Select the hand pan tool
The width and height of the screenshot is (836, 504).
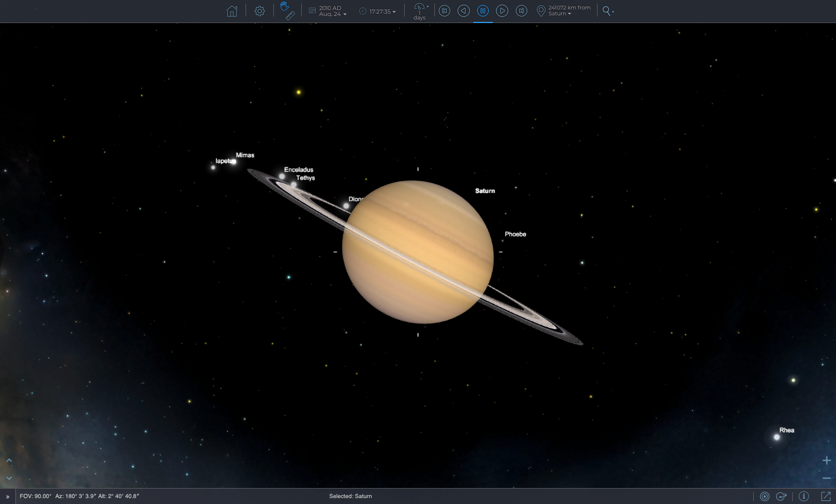[285, 6]
